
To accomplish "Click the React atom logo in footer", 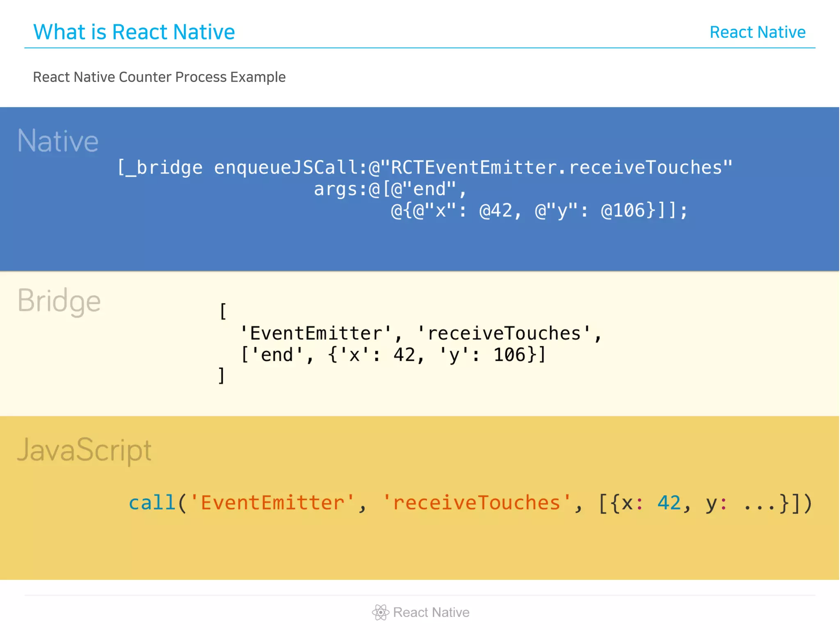I will 381,612.
